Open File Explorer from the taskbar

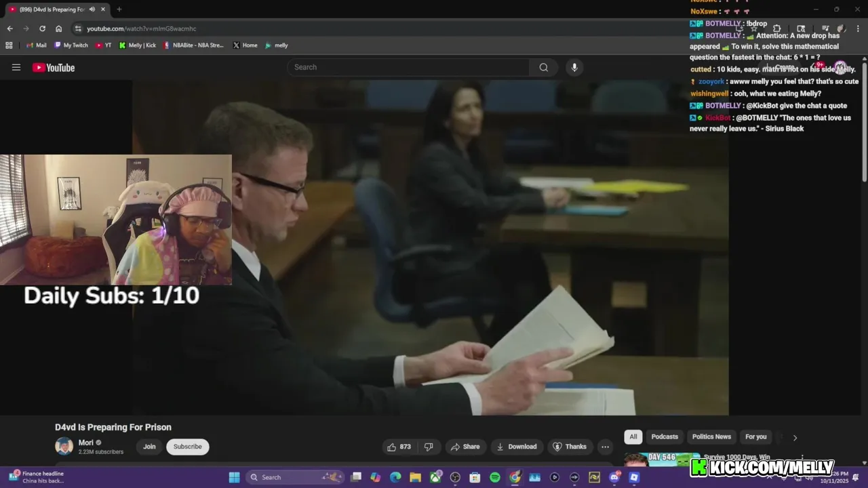click(415, 477)
